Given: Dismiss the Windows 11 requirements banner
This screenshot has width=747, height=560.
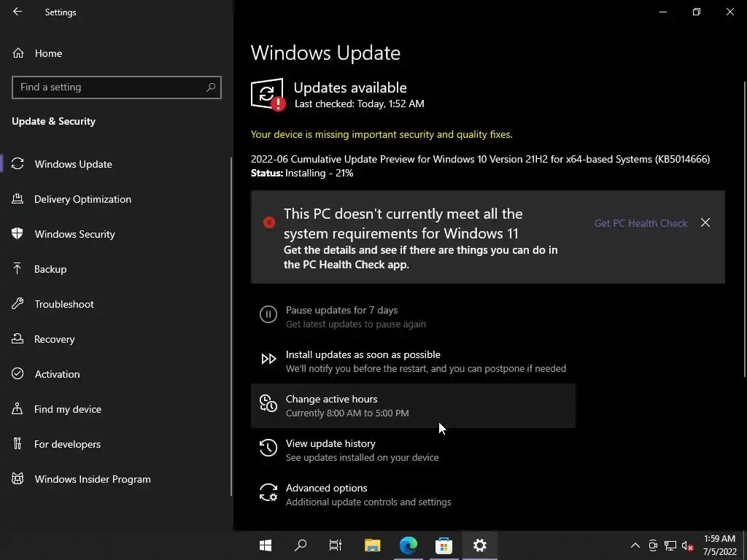Looking at the screenshot, I should (x=705, y=222).
